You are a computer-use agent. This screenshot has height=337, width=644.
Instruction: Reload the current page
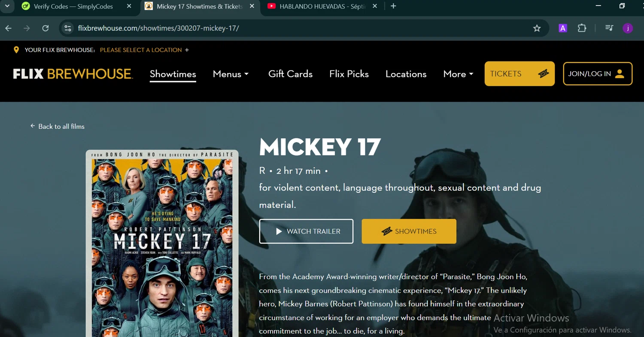[46, 28]
